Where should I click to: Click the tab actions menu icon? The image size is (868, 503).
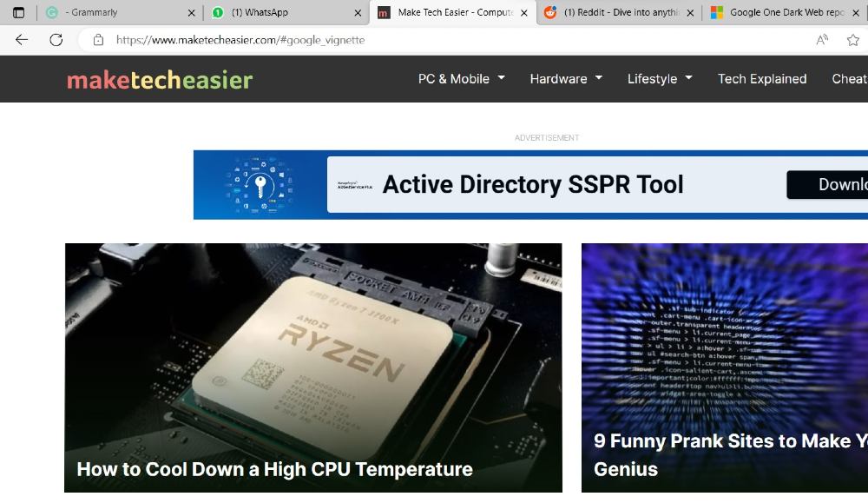coord(18,13)
